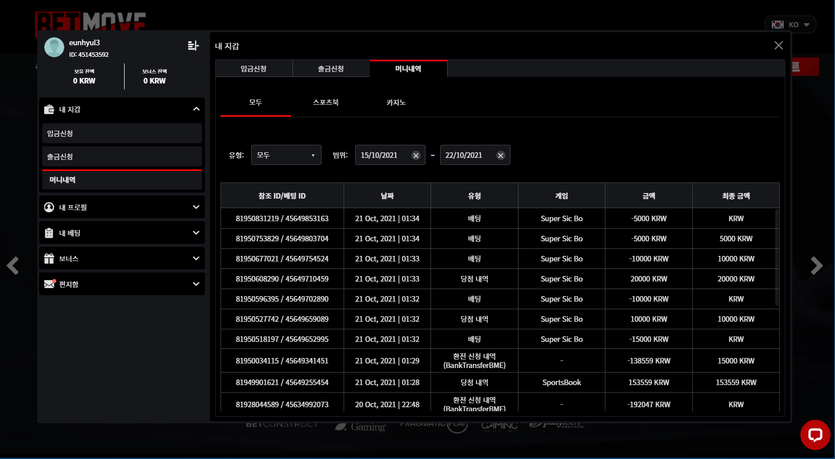
Task: Select the 카지노 sub-tab
Action: click(396, 102)
